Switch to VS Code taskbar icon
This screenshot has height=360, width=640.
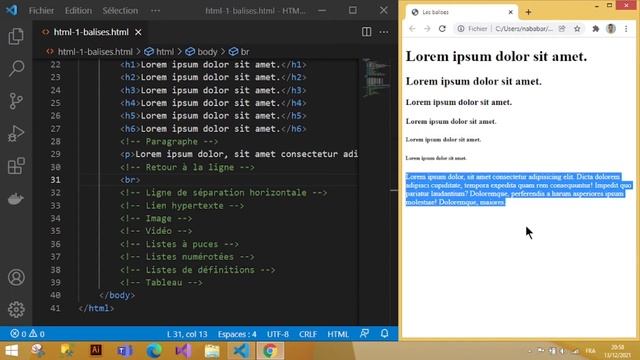point(241,351)
